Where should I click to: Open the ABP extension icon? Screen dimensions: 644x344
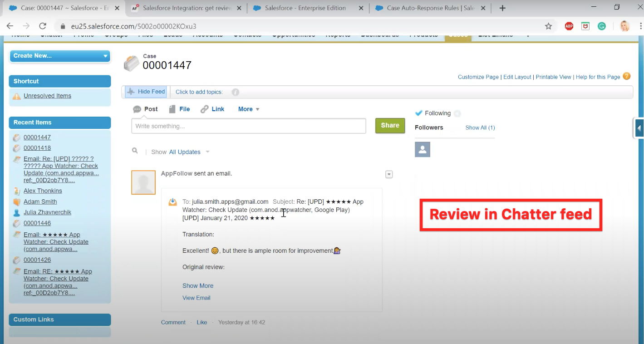point(569,26)
